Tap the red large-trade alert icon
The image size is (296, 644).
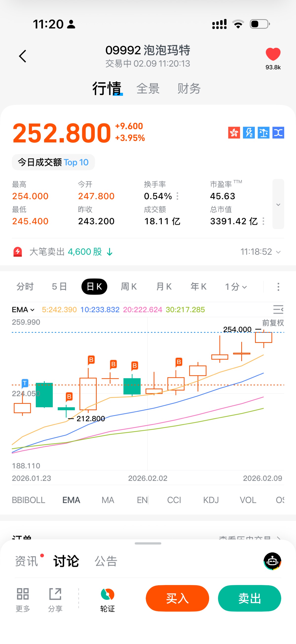coord(18,252)
